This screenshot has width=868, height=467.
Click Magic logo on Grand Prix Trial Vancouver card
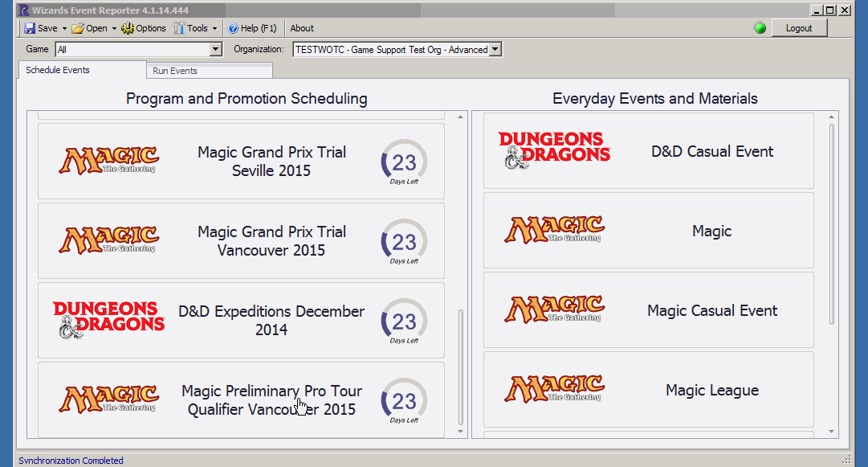click(x=109, y=240)
